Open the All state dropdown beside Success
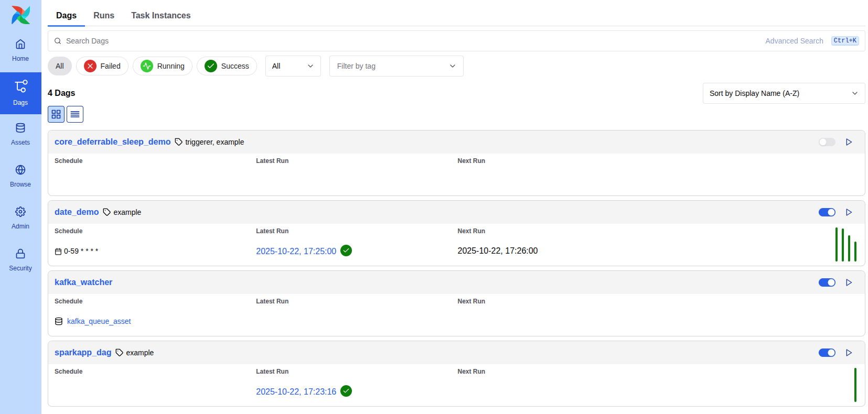The image size is (868, 414). point(293,66)
